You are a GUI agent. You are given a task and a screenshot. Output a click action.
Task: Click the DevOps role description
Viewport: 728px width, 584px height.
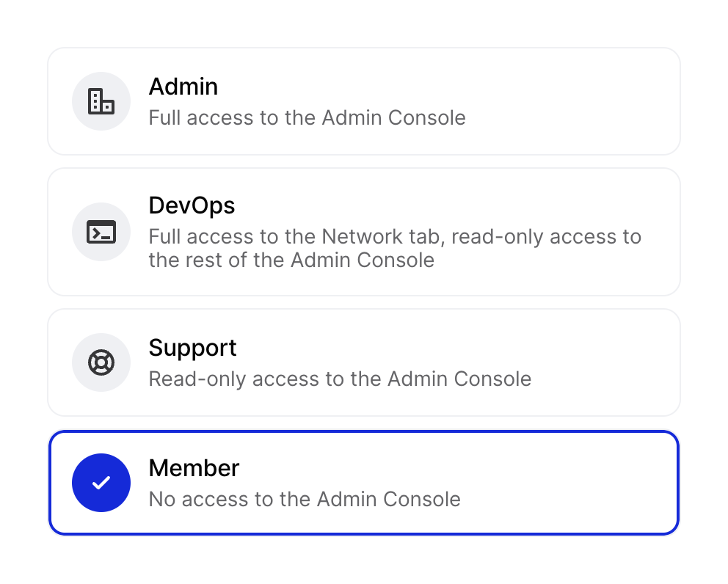pos(394,248)
